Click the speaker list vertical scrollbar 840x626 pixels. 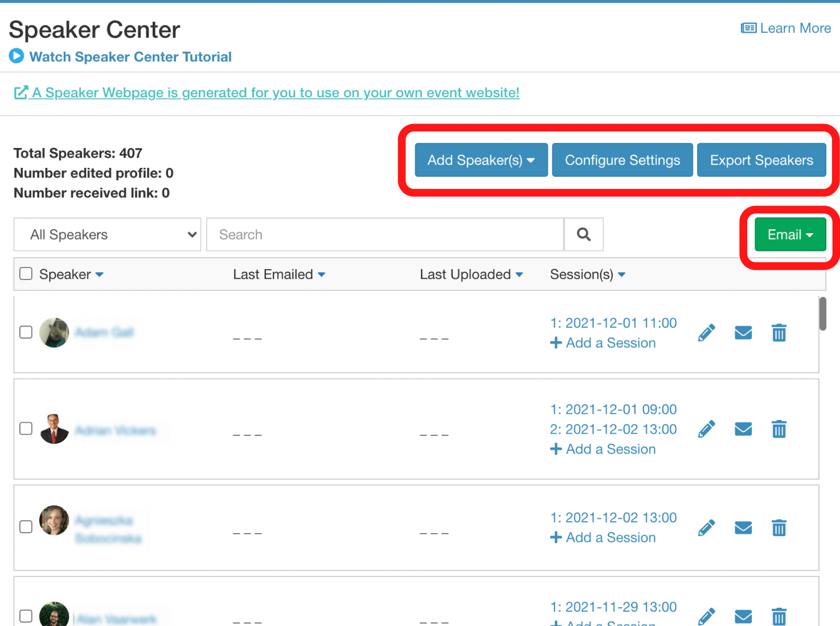pyautogui.click(x=822, y=314)
